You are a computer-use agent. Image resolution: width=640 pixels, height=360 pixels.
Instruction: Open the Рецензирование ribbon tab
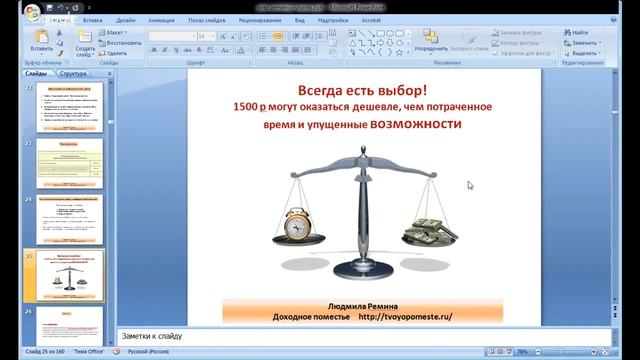pyautogui.click(x=260, y=20)
